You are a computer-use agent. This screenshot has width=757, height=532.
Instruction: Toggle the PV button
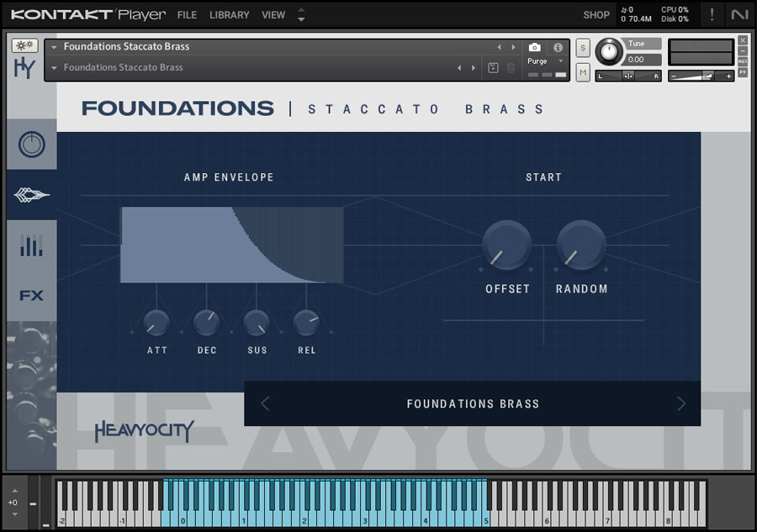point(743,72)
